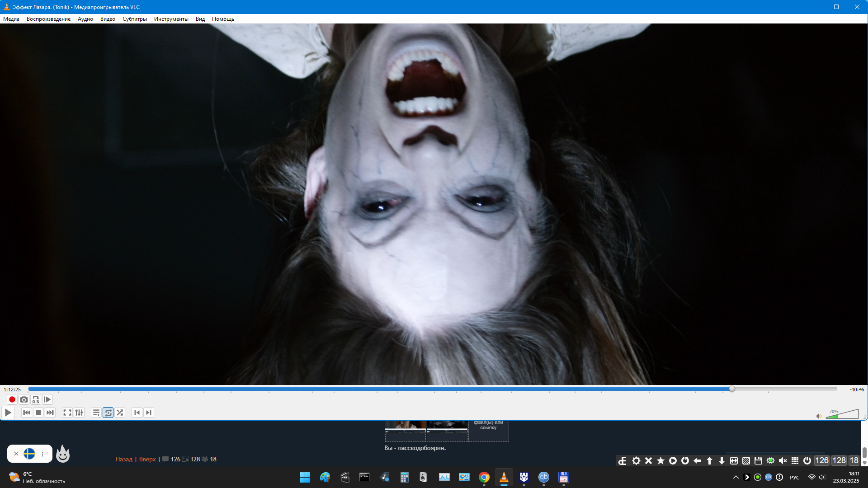868x488 pixels.
Task: Click the VLC volume slider at 70%
Action: 842,414
